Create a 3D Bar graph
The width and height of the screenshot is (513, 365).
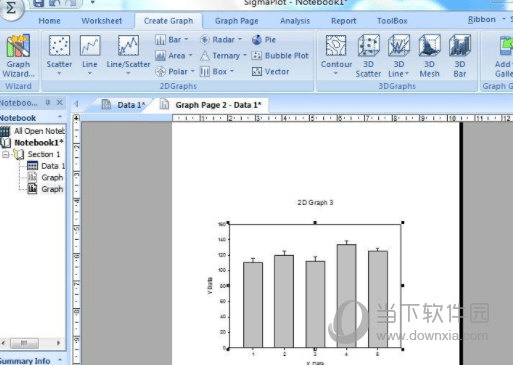(460, 55)
